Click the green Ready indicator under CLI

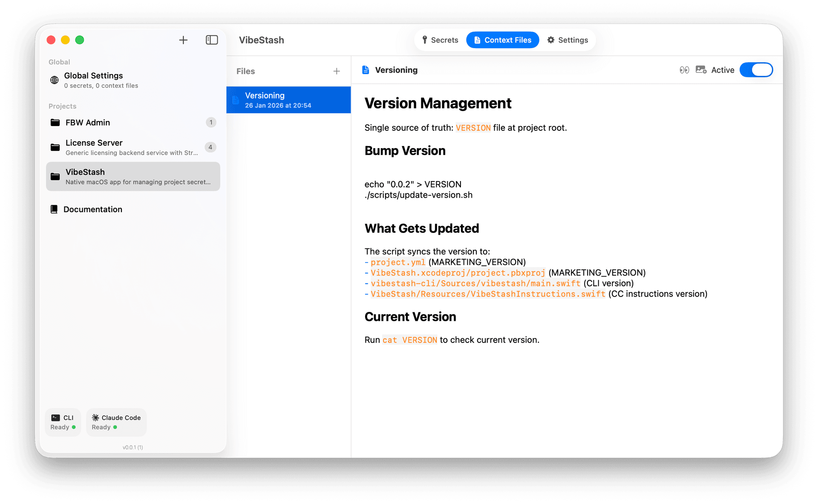[x=75, y=427]
